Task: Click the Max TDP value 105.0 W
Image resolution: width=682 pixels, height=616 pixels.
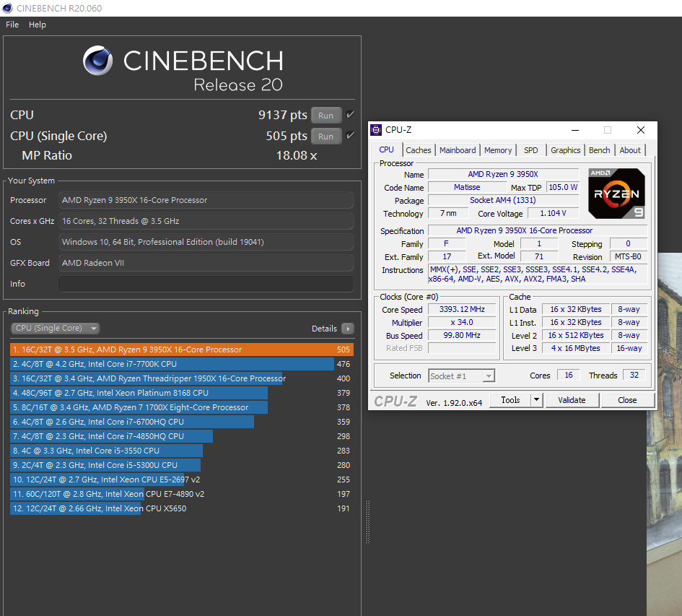Action: tap(563, 187)
